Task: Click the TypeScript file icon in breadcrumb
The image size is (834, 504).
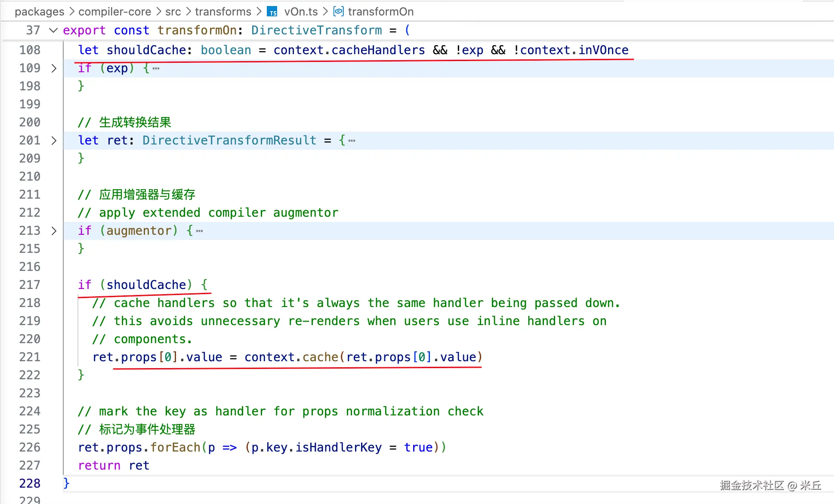Action: (272, 12)
